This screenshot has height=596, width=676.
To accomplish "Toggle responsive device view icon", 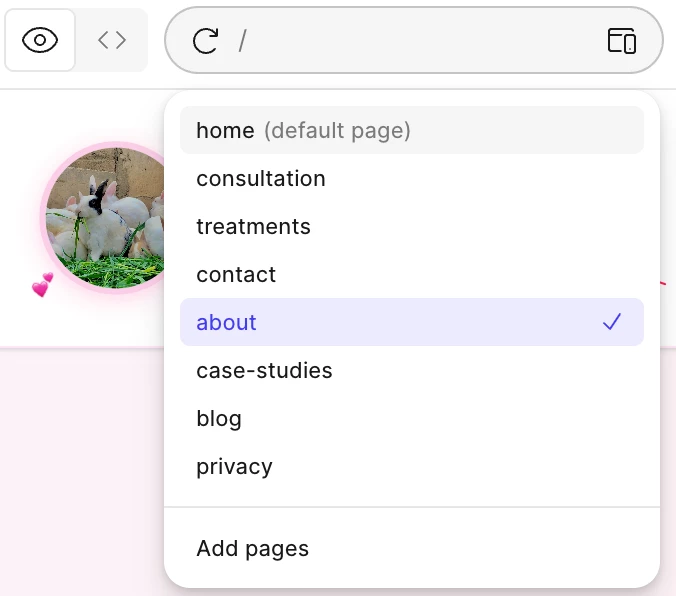I will [622, 40].
